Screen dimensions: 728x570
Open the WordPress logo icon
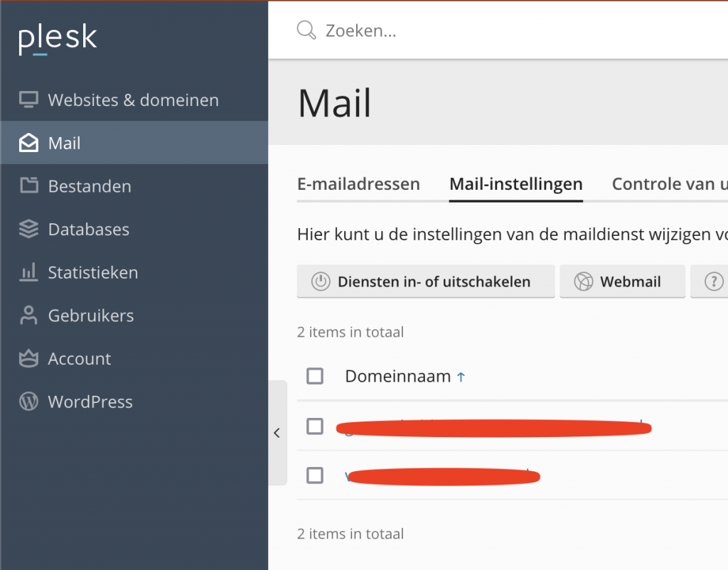click(28, 402)
